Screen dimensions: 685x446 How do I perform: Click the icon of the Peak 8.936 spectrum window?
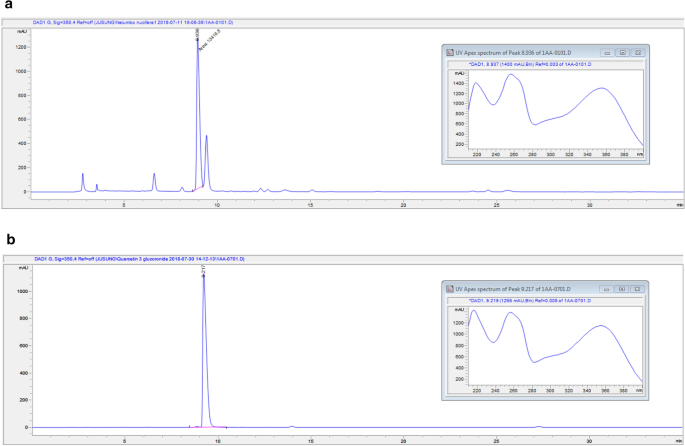[x=450, y=53]
